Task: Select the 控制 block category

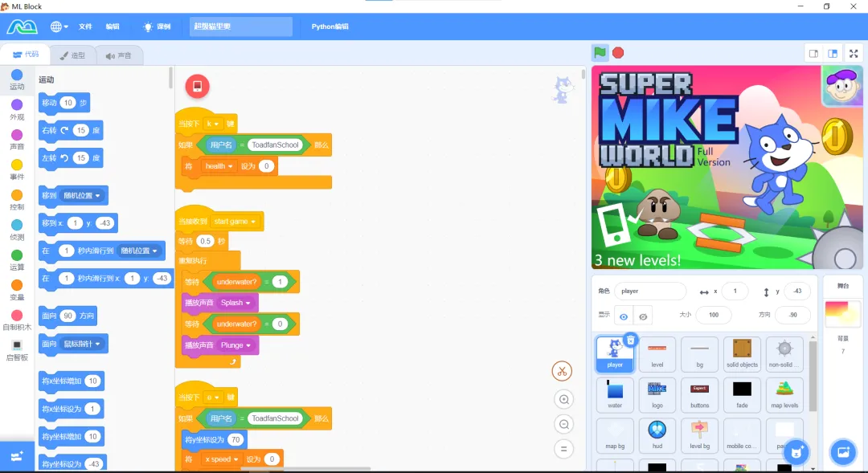Action: coord(17,200)
